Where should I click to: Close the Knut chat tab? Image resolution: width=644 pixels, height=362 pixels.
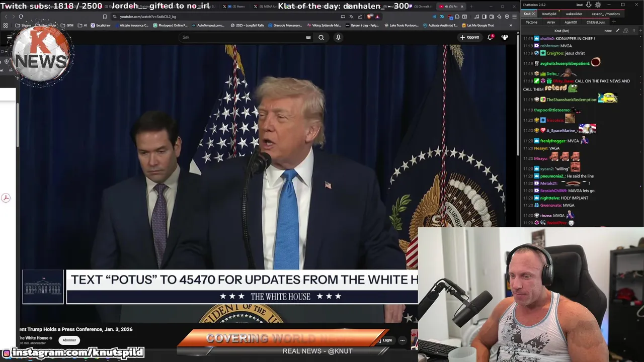point(534,14)
